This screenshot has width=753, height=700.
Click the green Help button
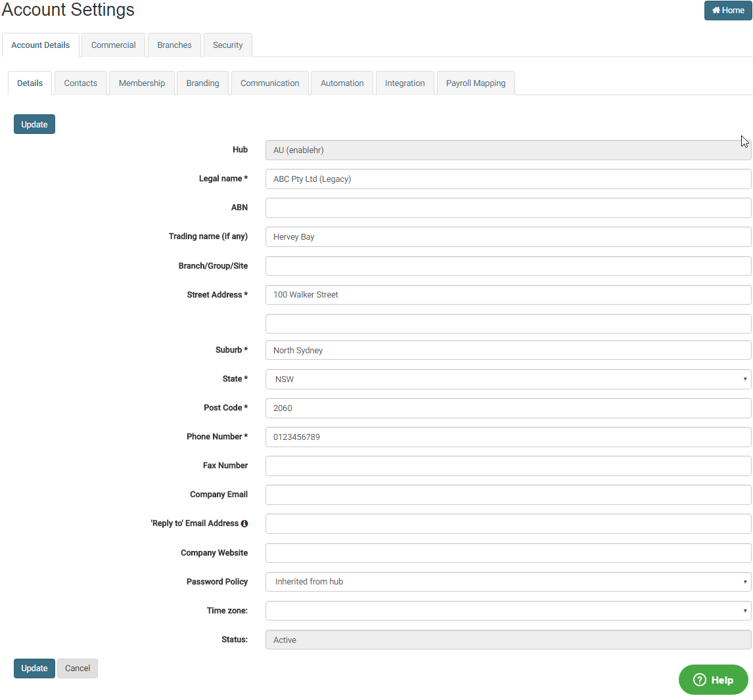[713, 680]
